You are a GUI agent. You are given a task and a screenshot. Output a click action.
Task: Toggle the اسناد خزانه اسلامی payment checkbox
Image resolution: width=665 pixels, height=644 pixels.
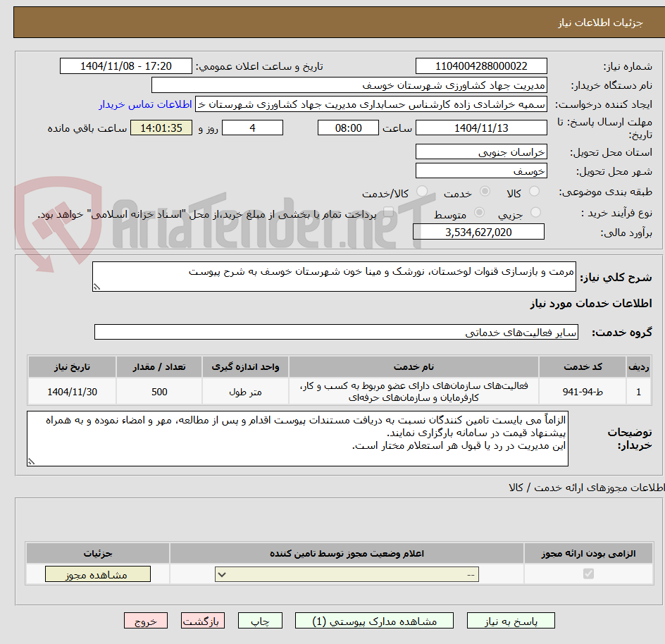pyautogui.click(x=388, y=213)
